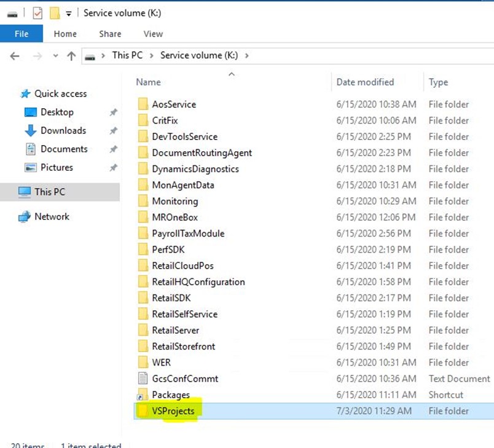Select the VSProjects folder name
494x448 pixels.
[173, 411]
